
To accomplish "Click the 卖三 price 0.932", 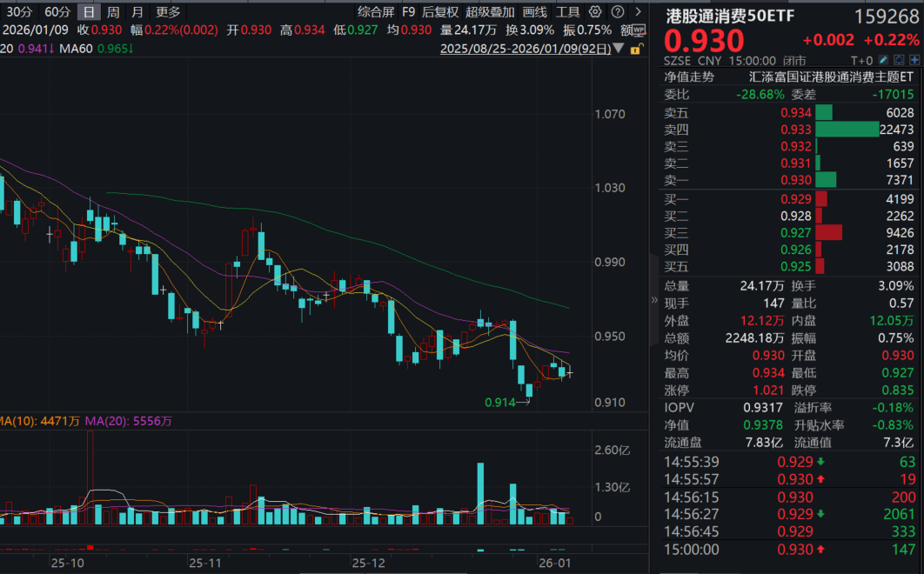I will tap(796, 146).
